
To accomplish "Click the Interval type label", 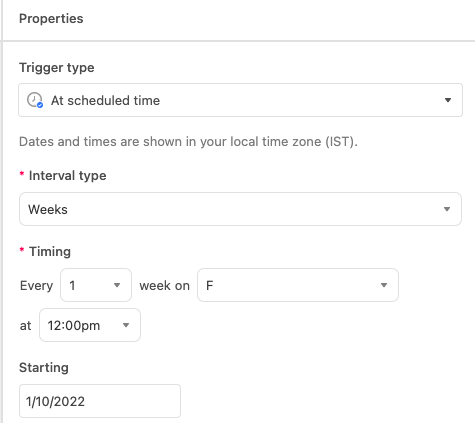I will click(67, 176).
